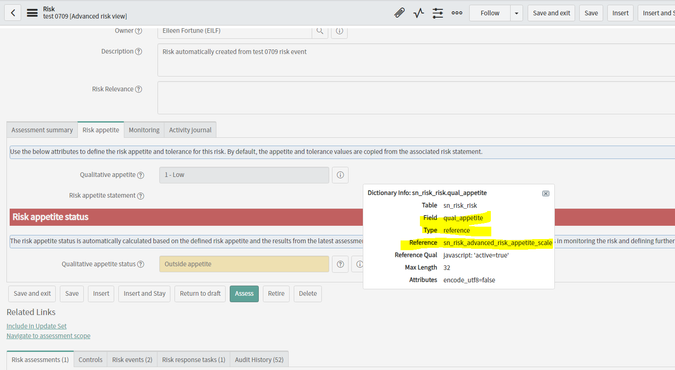Click the Qualitative appetite field showing 1 - Low

[244, 175]
